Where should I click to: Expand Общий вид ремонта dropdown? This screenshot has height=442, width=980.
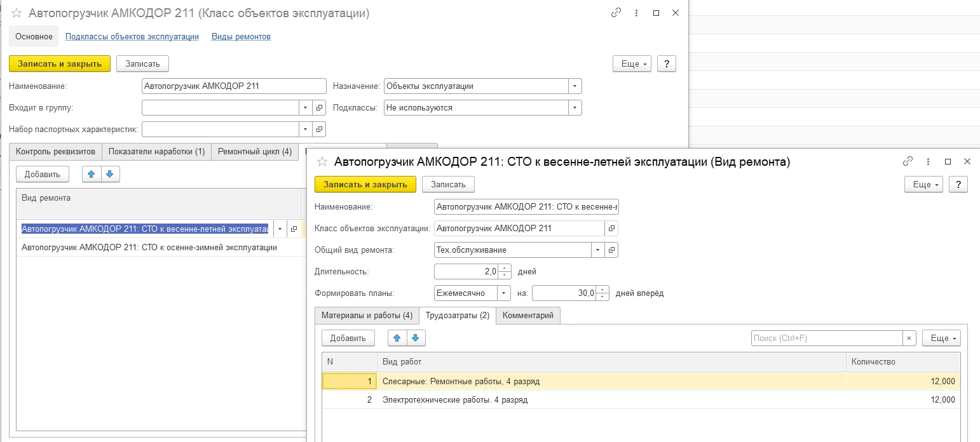pyautogui.click(x=597, y=250)
